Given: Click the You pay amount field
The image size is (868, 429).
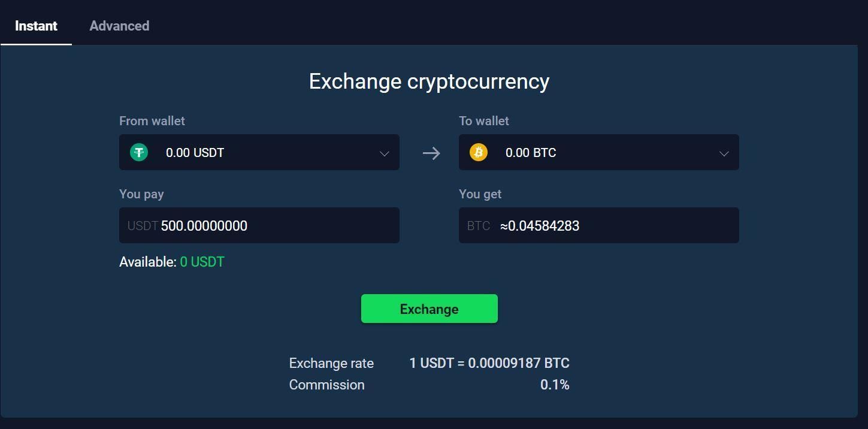Looking at the screenshot, I should point(259,225).
